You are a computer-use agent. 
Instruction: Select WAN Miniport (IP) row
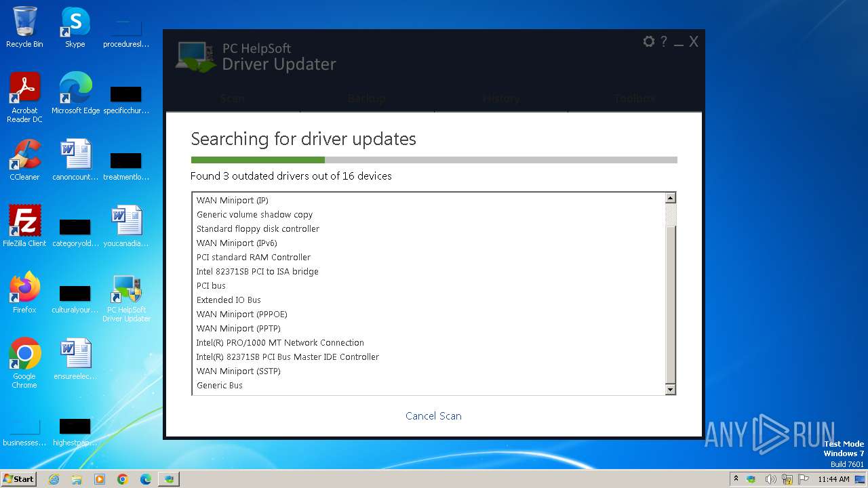click(x=429, y=201)
